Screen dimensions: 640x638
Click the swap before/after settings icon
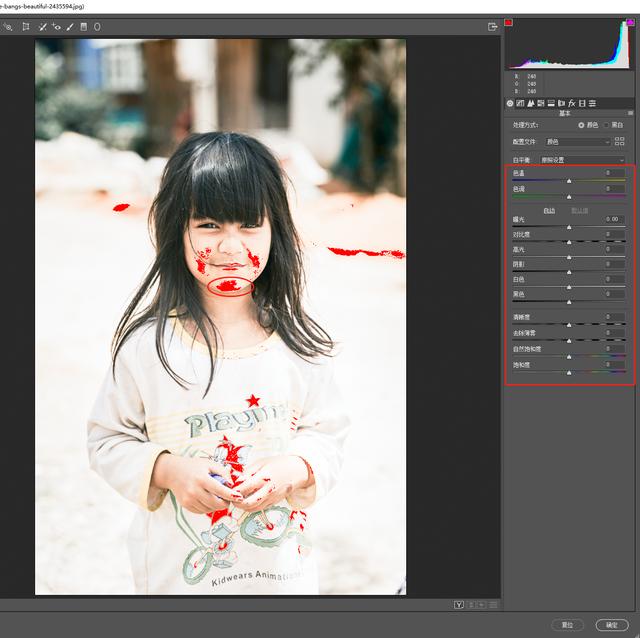[472, 605]
